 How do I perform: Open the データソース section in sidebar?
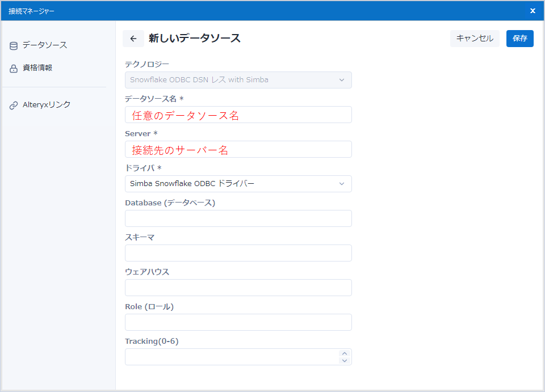tap(45, 45)
